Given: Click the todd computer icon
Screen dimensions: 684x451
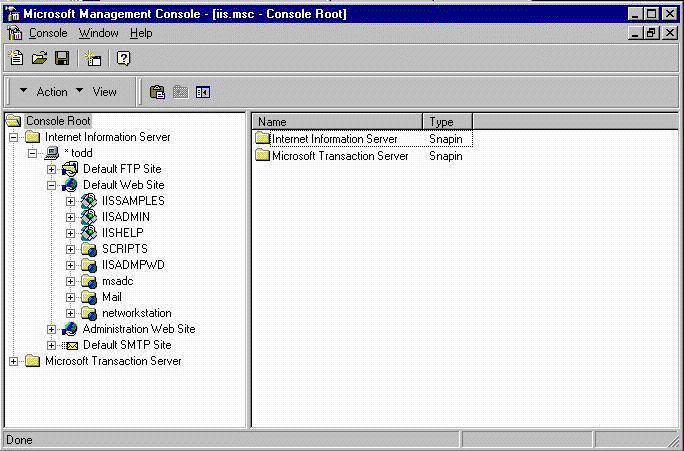Looking at the screenshot, I should tap(51, 153).
